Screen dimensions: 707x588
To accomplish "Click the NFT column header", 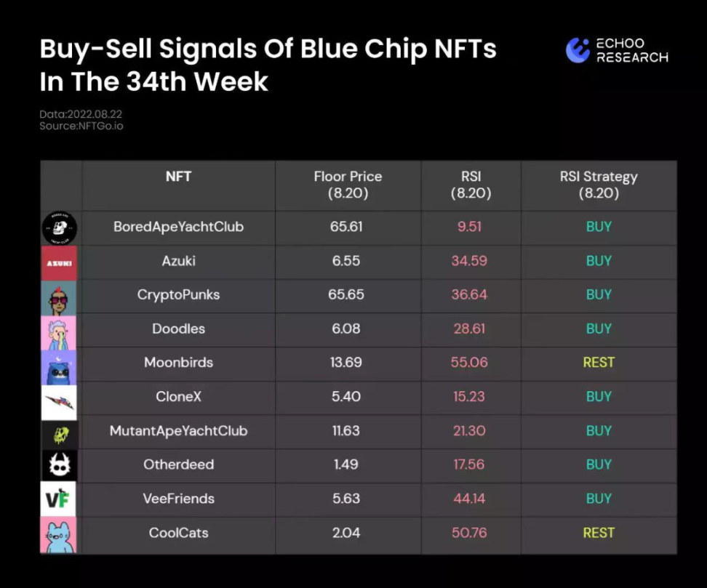I will tap(178, 177).
